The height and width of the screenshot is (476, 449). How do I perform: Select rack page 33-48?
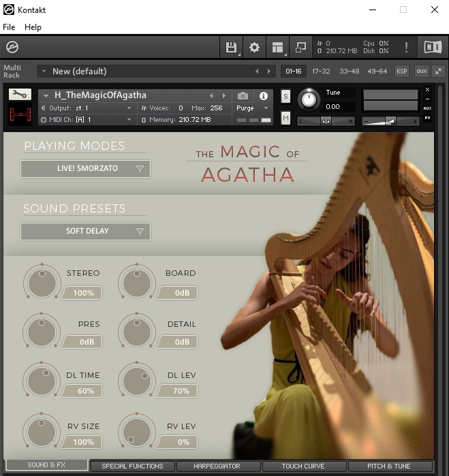(x=350, y=72)
